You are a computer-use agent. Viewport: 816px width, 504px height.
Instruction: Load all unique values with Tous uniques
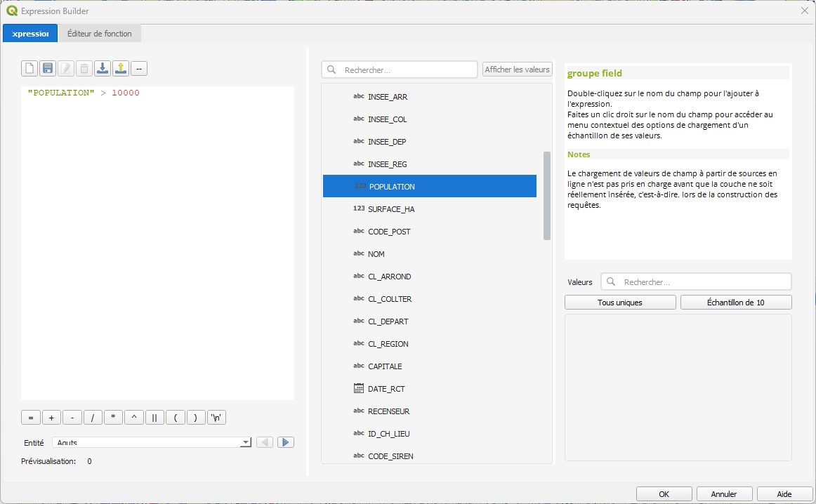point(620,302)
